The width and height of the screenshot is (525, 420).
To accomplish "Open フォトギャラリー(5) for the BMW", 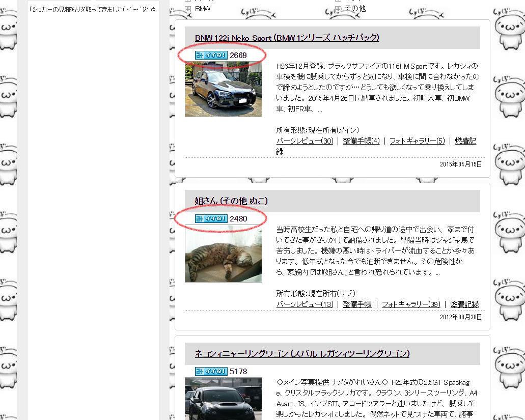I will click(417, 141).
